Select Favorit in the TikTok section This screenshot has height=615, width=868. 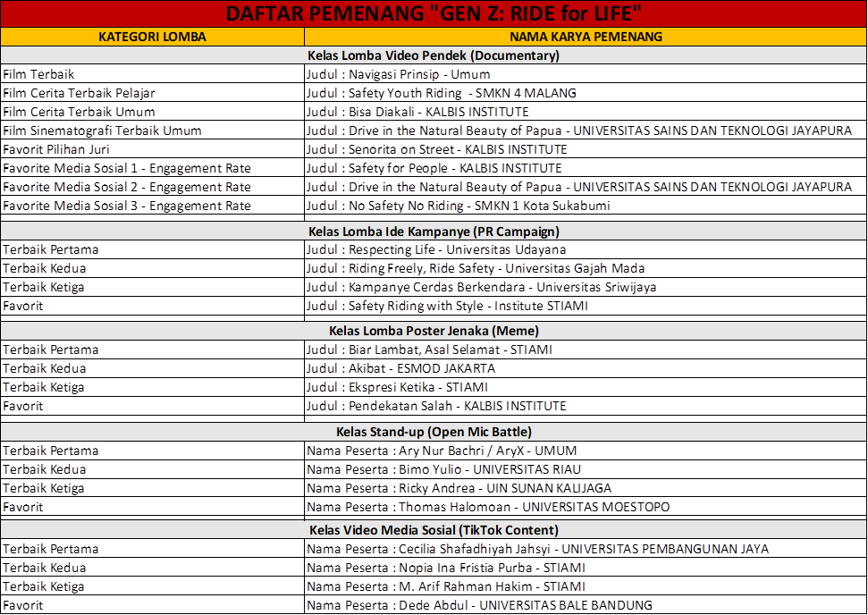(152, 605)
